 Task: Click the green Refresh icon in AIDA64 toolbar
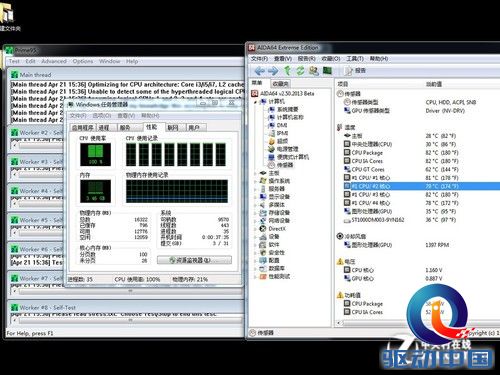300,71
